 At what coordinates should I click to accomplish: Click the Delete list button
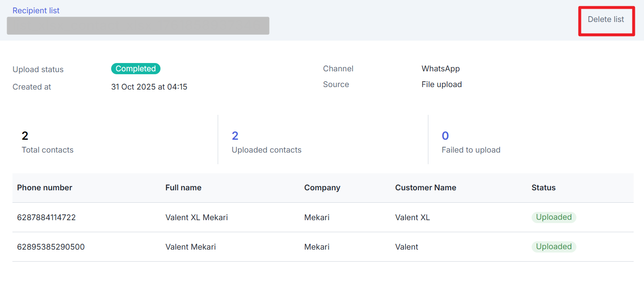tap(606, 19)
